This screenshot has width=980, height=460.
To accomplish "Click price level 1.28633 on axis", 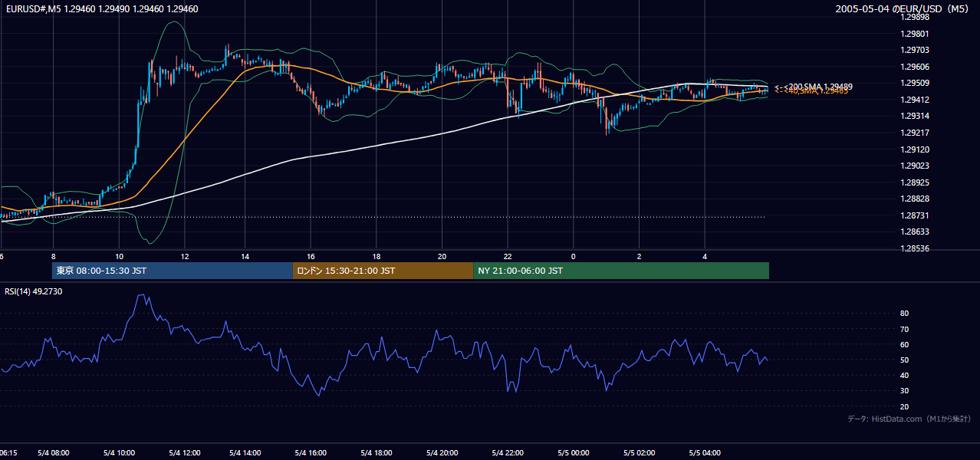I will pos(914,232).
